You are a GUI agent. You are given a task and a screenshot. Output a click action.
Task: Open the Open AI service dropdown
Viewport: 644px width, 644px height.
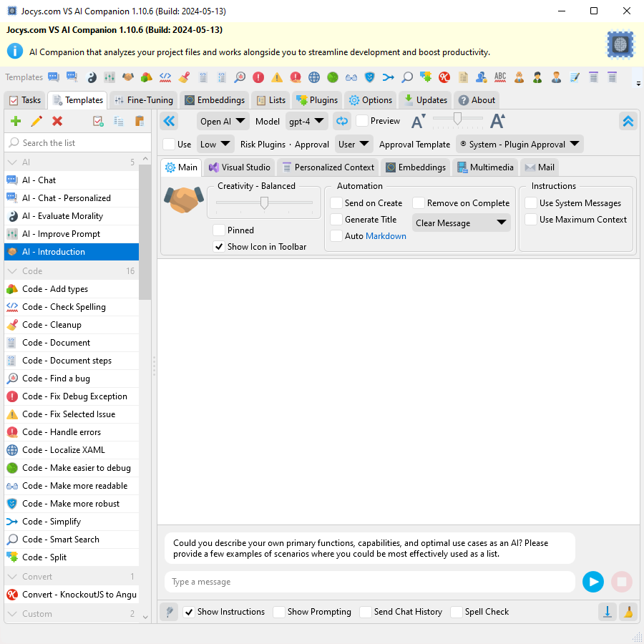coord(223,121)
